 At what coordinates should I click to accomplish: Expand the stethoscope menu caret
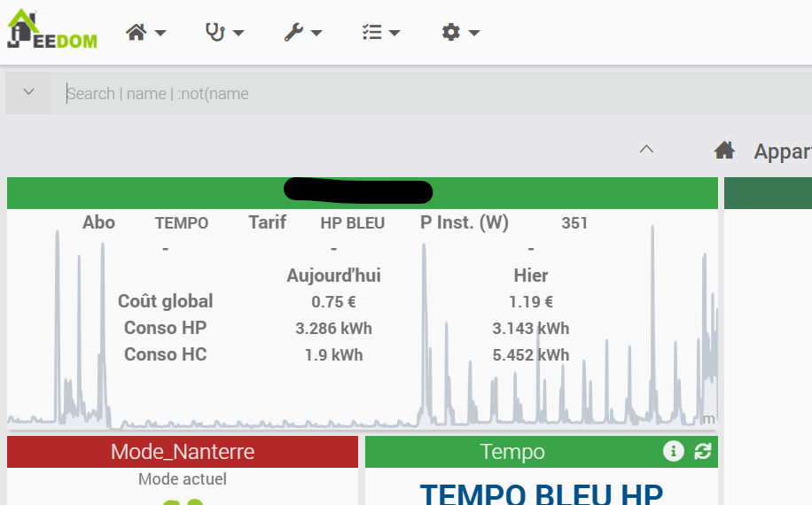point(238,33)
